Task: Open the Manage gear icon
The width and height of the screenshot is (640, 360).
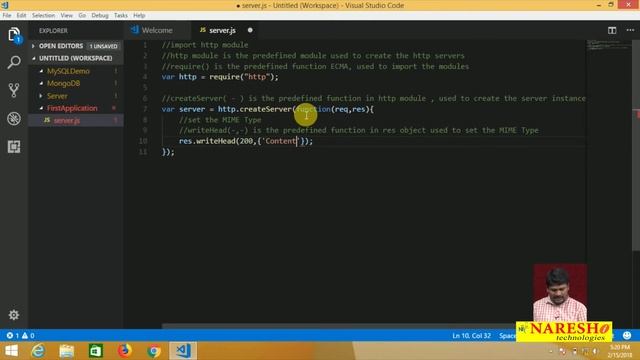Action: coord(14,315)
